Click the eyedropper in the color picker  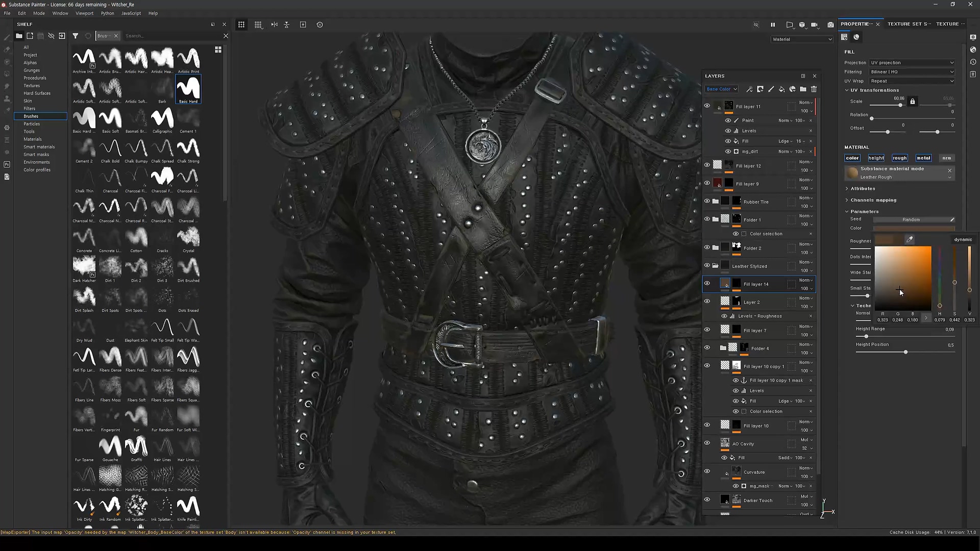(910, 239)
